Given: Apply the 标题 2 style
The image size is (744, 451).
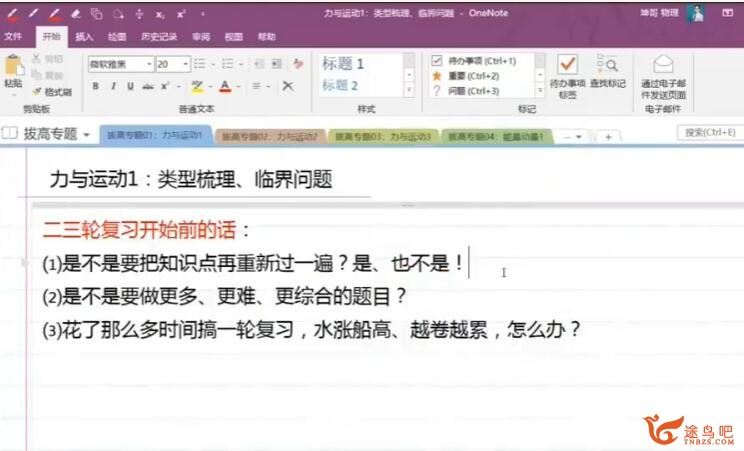Looking at the screenshot, I should tap(340, 85).
